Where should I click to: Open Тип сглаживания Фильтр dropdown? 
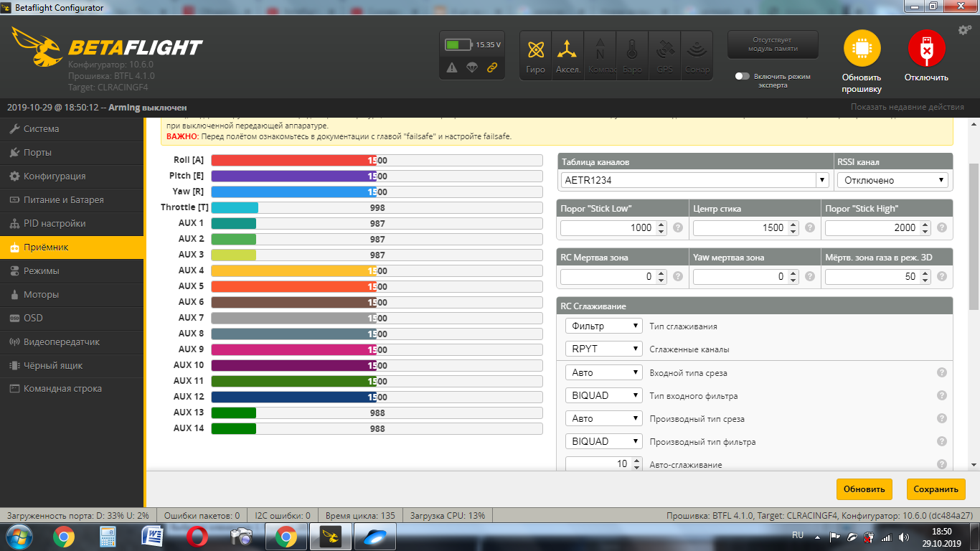603,326
